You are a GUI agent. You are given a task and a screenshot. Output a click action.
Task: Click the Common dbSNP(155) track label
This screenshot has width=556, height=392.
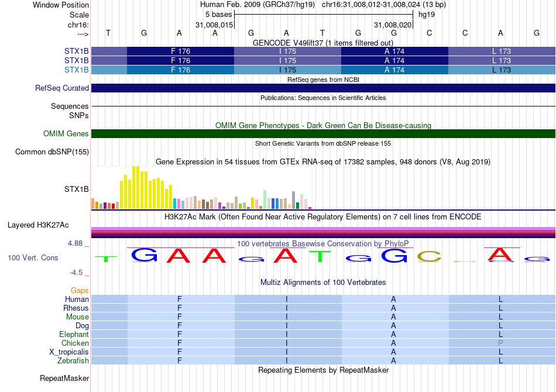pyautogui.click(x=52, y=152)
